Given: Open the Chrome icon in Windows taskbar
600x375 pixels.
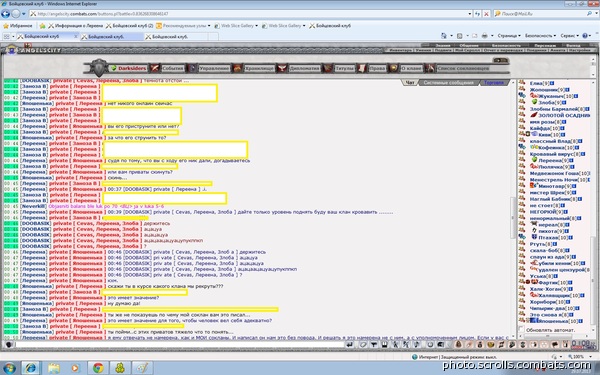Looking at the screenshot, I should point(98,368).
